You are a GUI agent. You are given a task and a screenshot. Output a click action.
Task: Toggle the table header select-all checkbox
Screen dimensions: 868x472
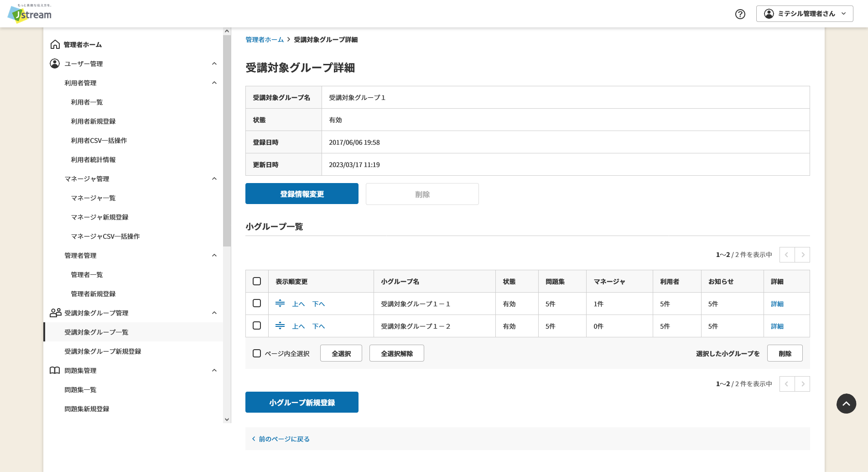tap(257, 281)
